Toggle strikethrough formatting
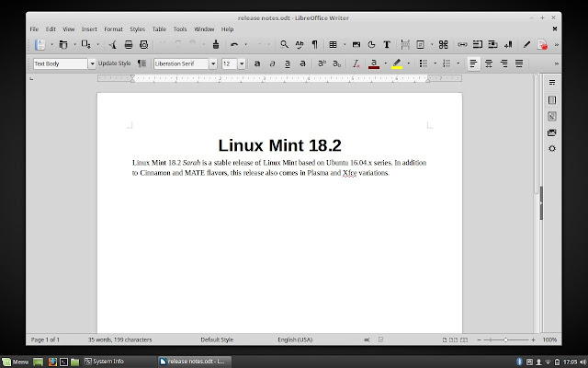The image size is (588, 368). pyautogui.click(x=302, y=63)
